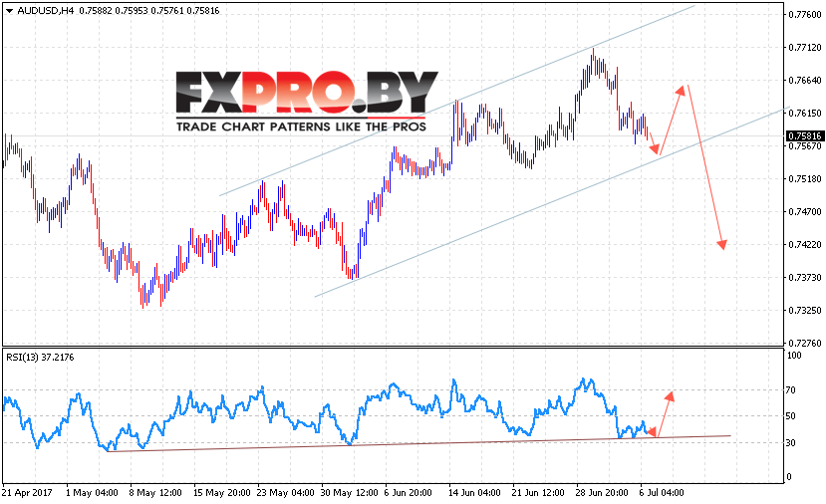
Task: Click price scale value 0.77600
Action: tap(805, 15)
